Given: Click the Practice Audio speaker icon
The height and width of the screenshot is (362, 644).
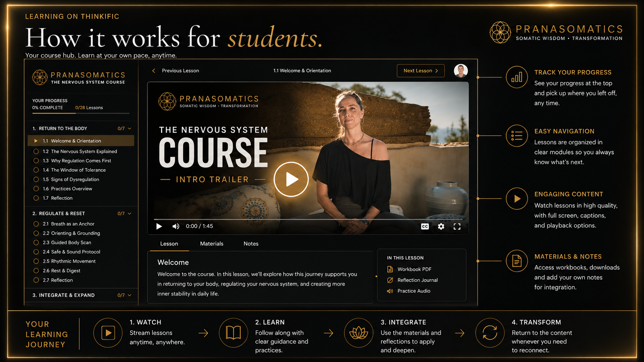Looking at the screenshot, I should [390, 291].
